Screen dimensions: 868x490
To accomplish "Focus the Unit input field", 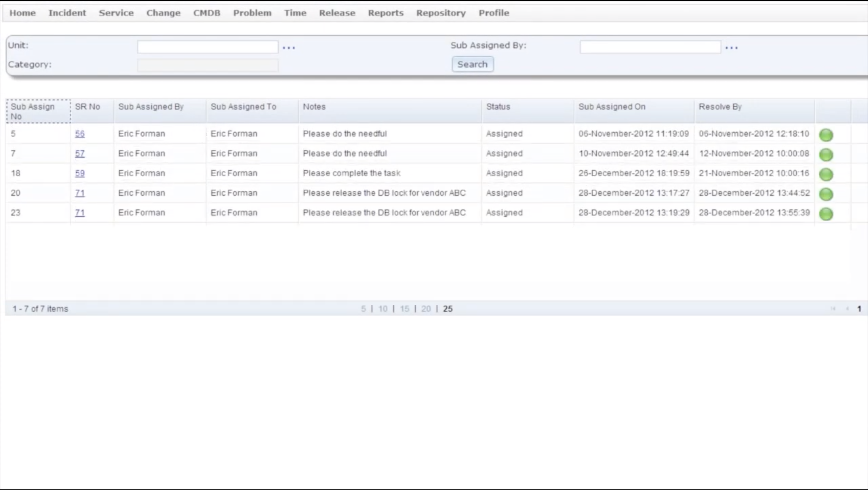I will (208, 47).
